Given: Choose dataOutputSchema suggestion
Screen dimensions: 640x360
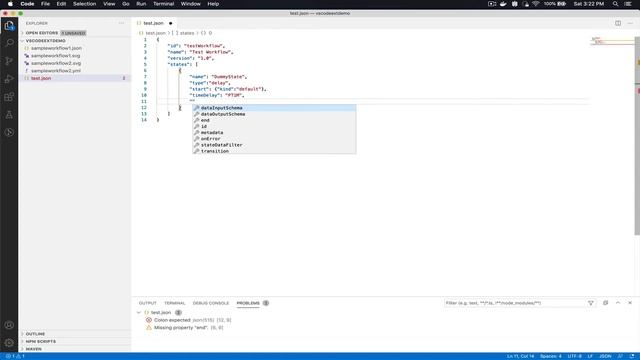Looking at the screenshot, I should click(274, 114).
